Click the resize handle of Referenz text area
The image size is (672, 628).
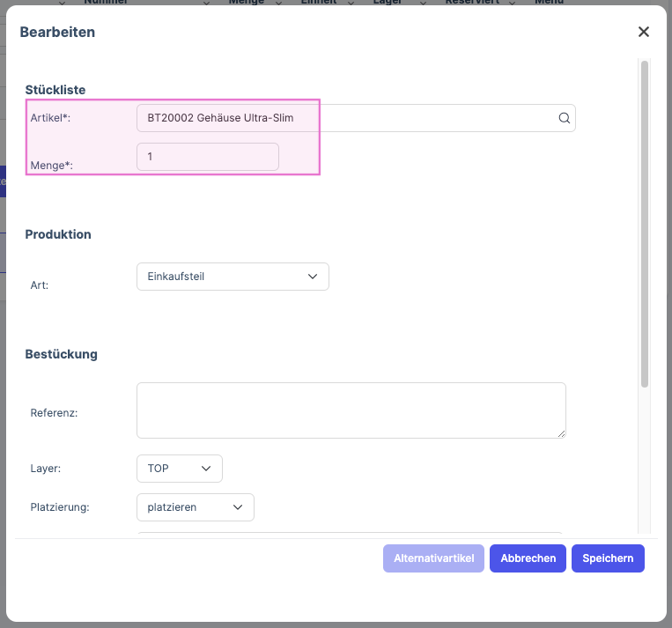pyautogui.click(x=560, y=432)
